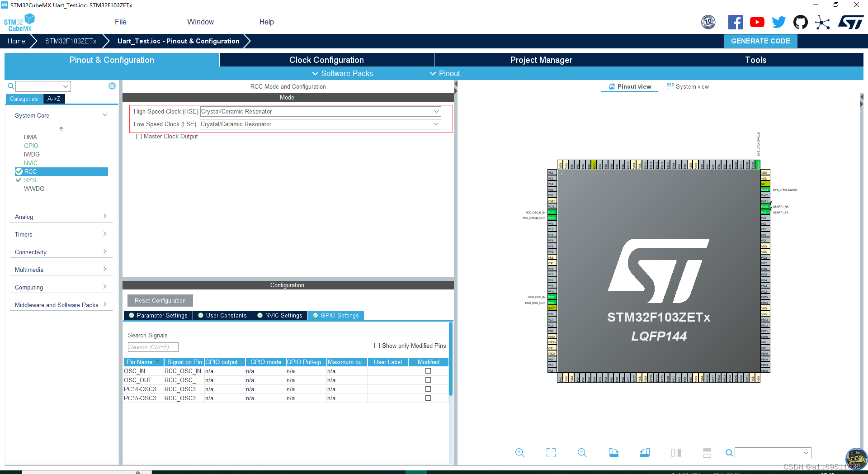This screenshot has width=868, height=474.
Task: Open the peripheral search combo box
Action: tap(43, 86)
